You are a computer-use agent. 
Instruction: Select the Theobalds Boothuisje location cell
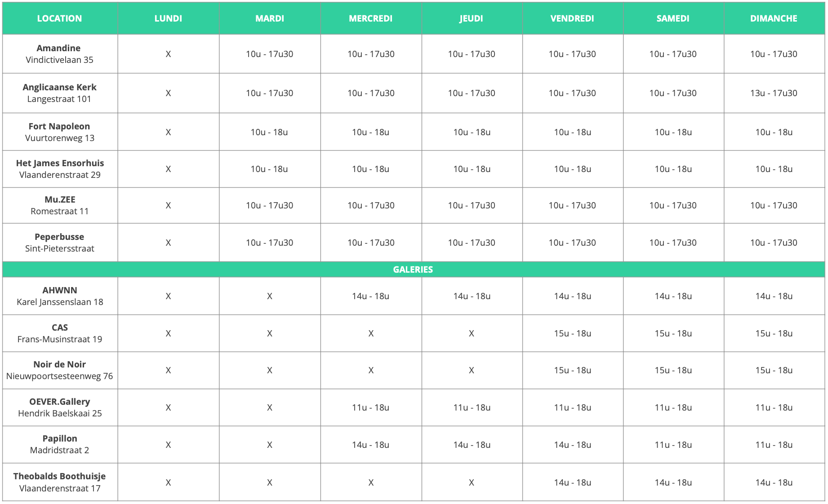tap(60, 482)
